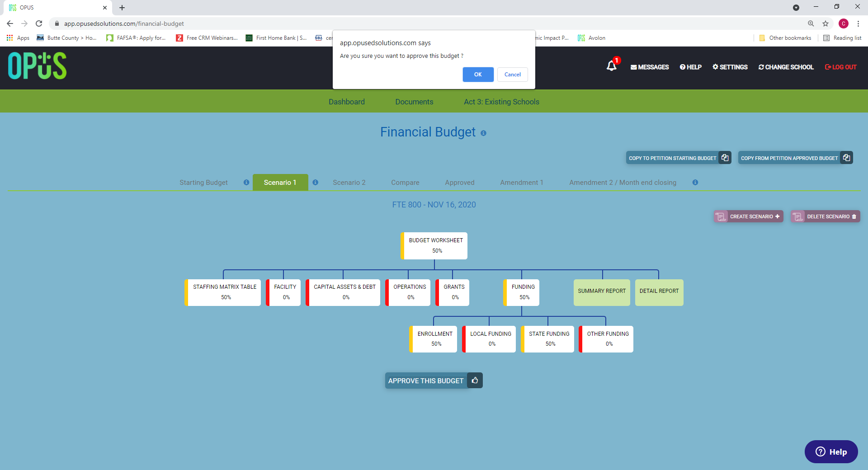Click the Create Scenario button
Viewport: 868px width, 470px height.
pyautogui.click(x=749, y=216)
